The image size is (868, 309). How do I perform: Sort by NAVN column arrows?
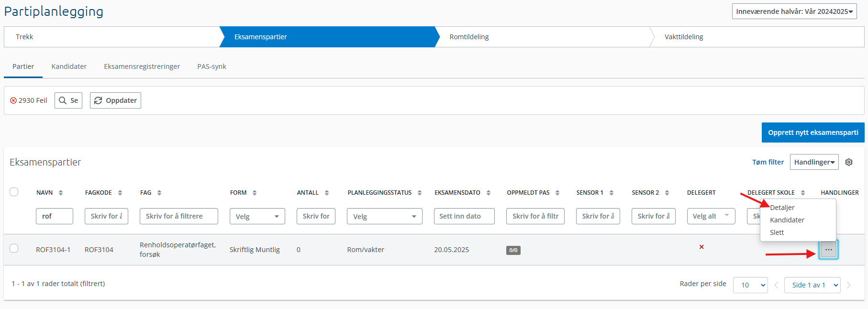pyautogui.click(x=61, y=193)
